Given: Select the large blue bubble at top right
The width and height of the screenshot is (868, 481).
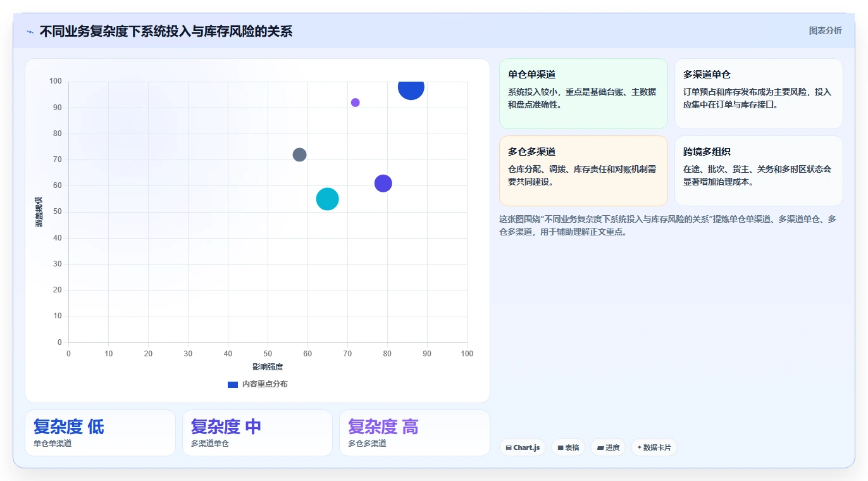Looking at the screenshot, I should (x=411, y=87).
